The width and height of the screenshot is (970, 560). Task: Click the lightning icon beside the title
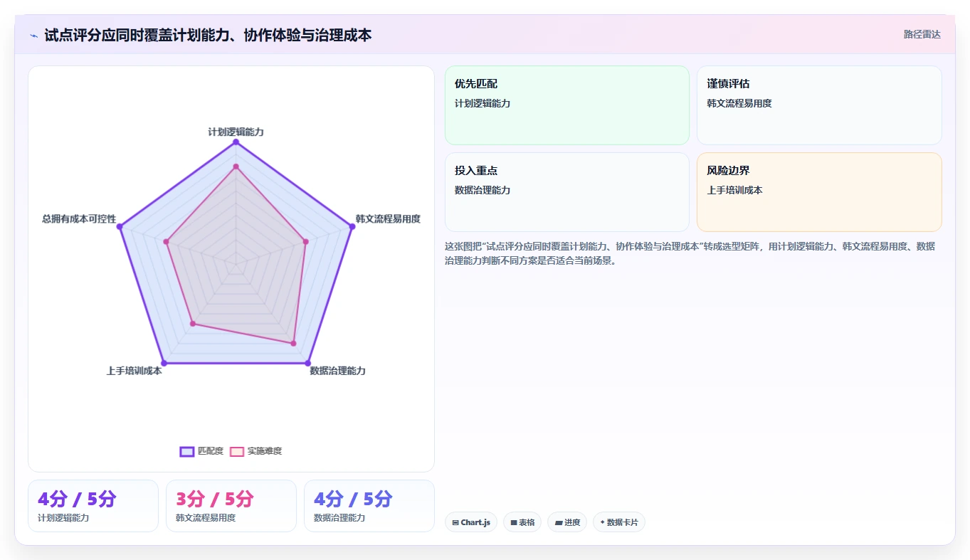pyautogui.click(x=34, y=36)
